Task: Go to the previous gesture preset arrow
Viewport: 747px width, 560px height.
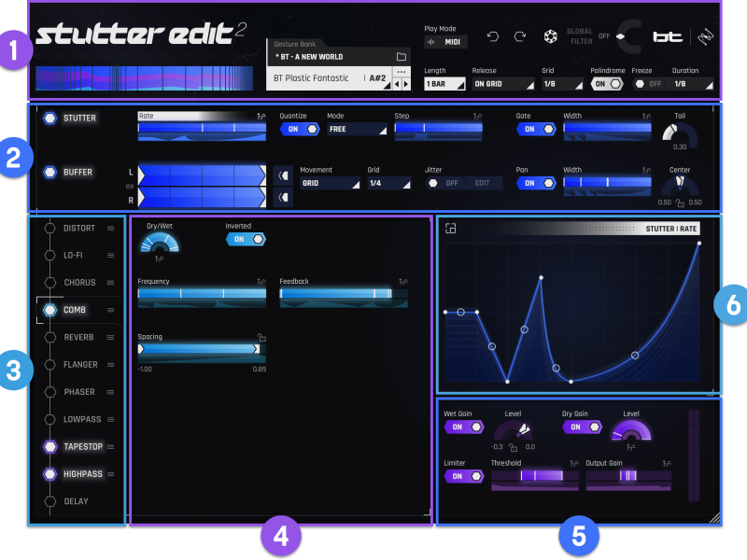Action: [397, 84]
